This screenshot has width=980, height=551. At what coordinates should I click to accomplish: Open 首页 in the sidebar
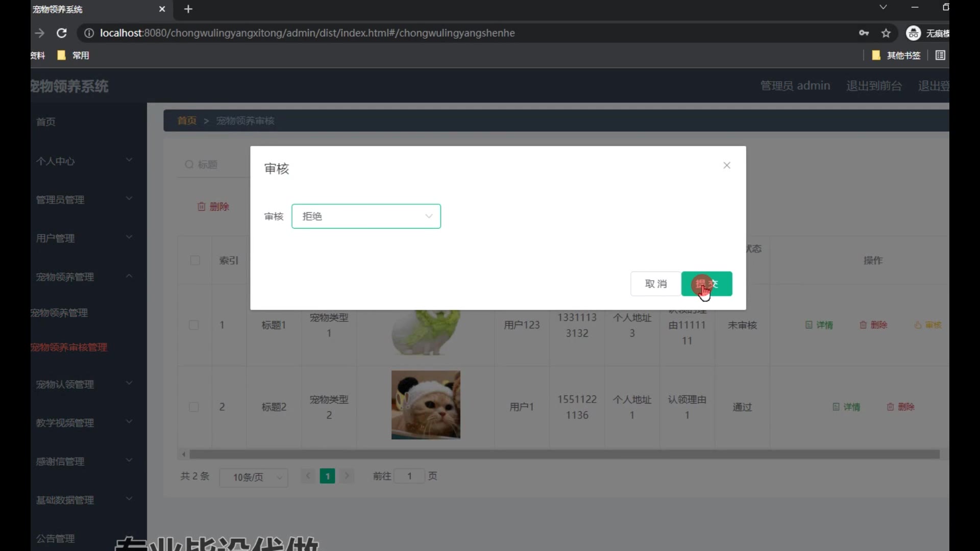(46, 122)
